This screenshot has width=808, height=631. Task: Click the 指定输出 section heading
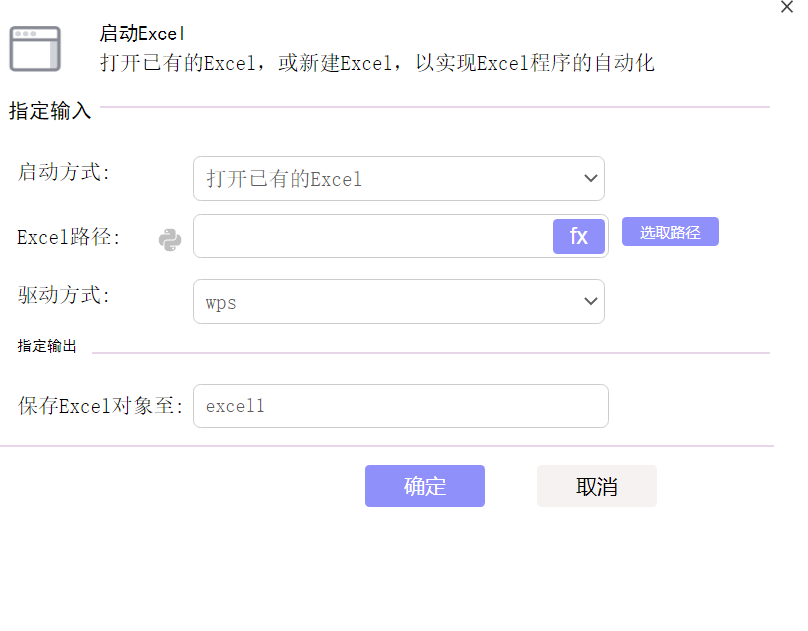pyautogui.click(x=47, y=346)
